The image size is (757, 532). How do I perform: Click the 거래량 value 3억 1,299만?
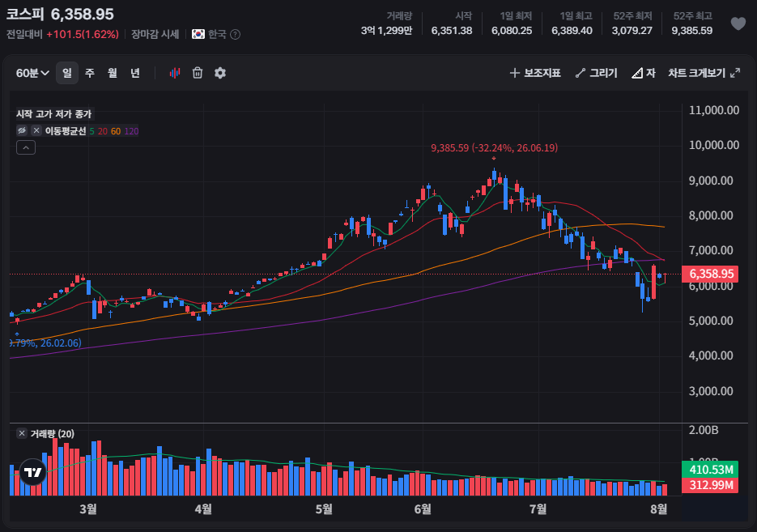[x=387, y=31]
